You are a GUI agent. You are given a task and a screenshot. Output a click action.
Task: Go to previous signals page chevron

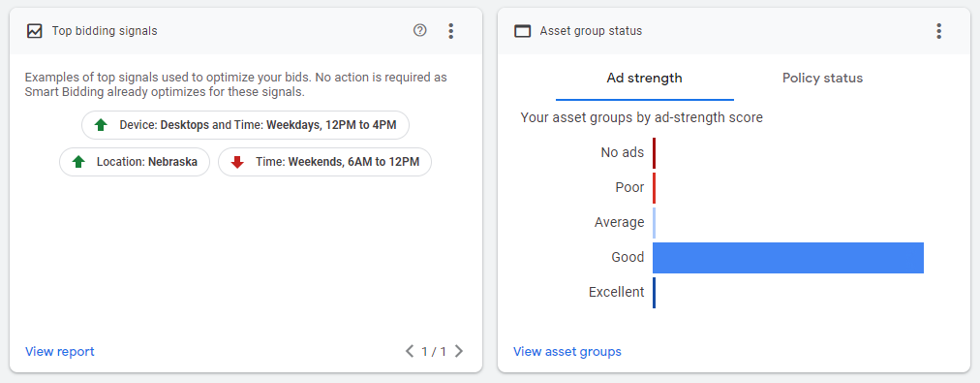click(410, 351)
